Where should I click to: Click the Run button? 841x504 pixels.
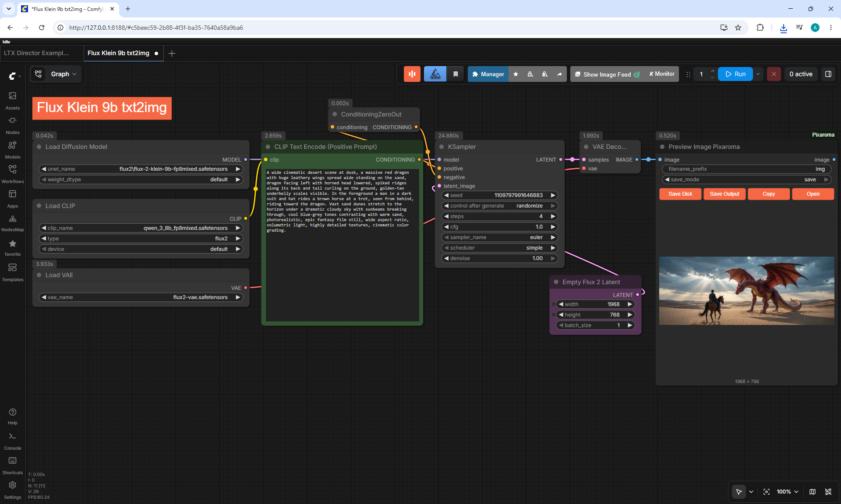(x=735, y=74)
